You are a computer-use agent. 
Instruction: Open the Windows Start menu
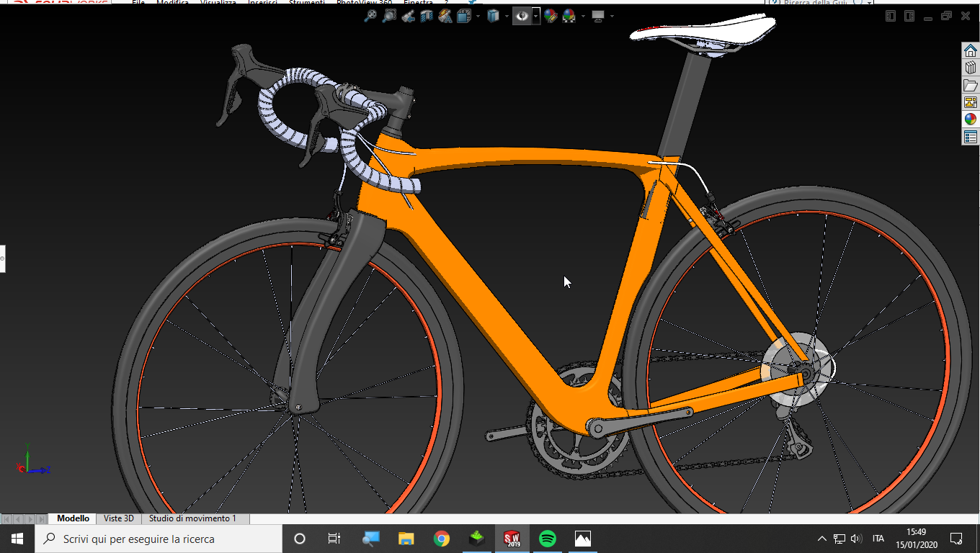point(17,539)
